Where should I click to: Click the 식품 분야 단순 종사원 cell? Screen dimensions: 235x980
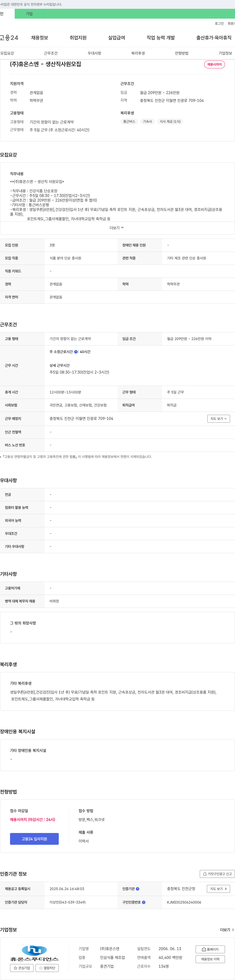(65, 258)
